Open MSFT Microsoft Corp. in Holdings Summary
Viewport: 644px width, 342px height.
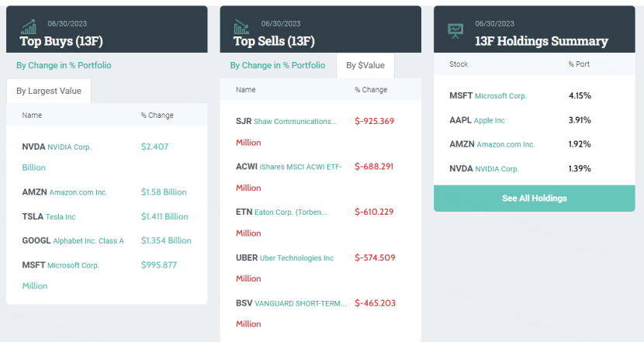pyautogui.click(x=487, y=95)
